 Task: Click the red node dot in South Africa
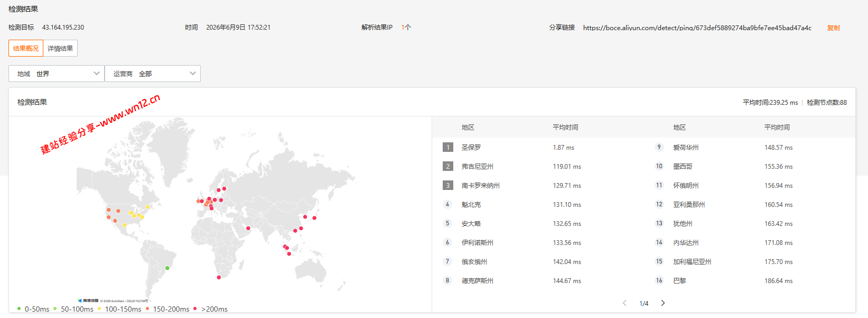(219, 277)
